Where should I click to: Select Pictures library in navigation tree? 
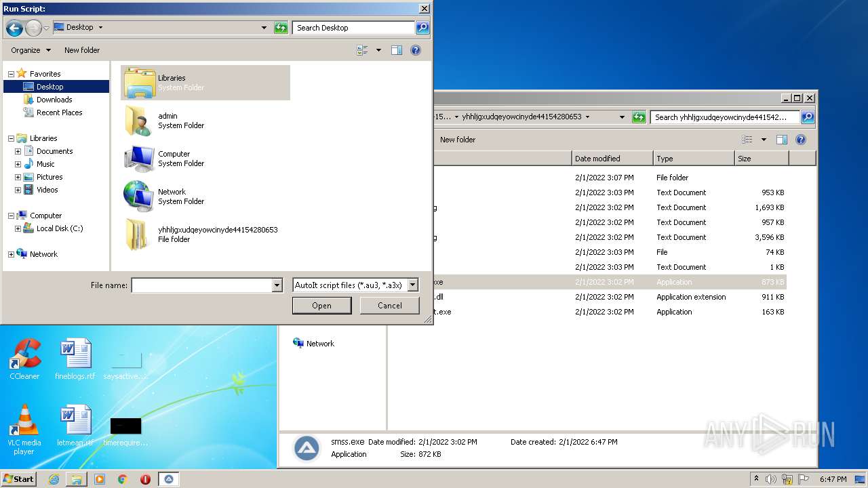[x=50, y=177]
